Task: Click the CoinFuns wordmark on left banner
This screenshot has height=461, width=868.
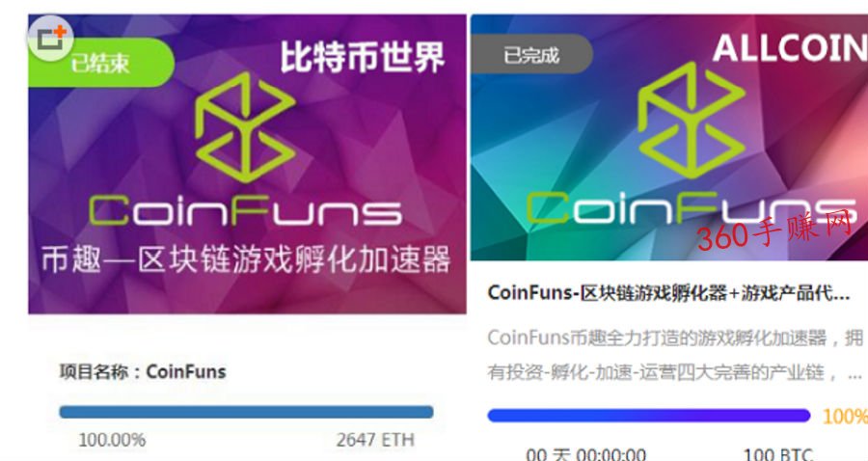Action: [245, 210]
